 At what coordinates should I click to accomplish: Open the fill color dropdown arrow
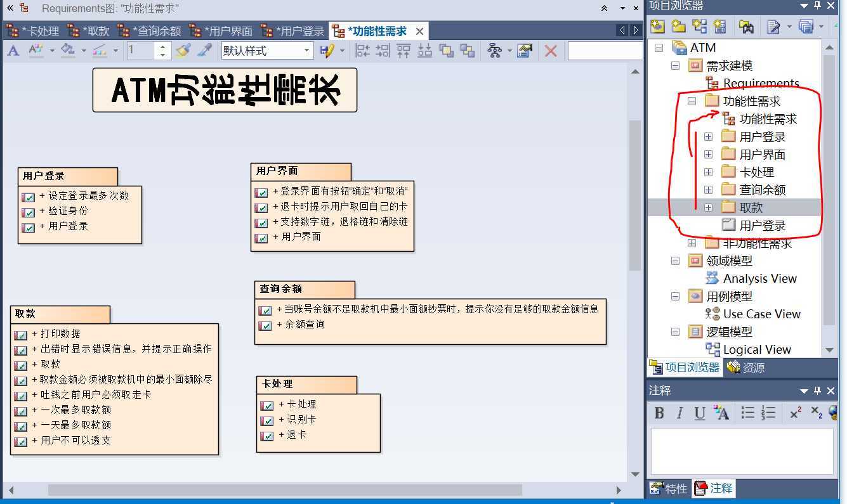[84, 51]
